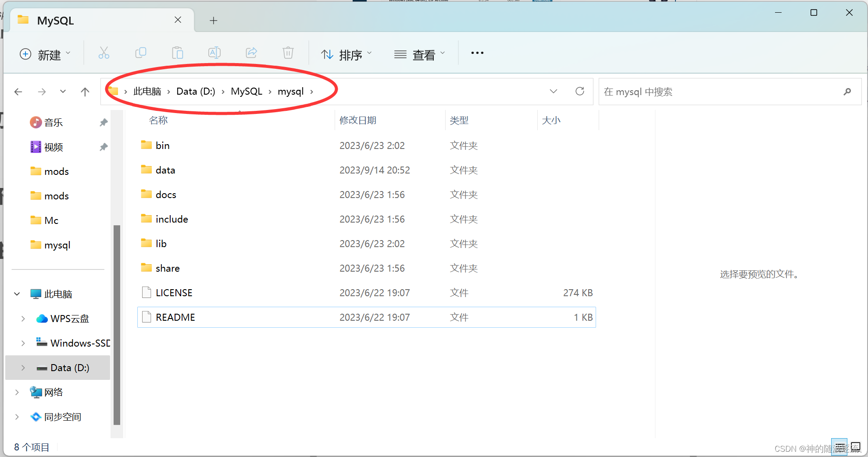Click 此电脑 in the address breadcrumb

147,91
